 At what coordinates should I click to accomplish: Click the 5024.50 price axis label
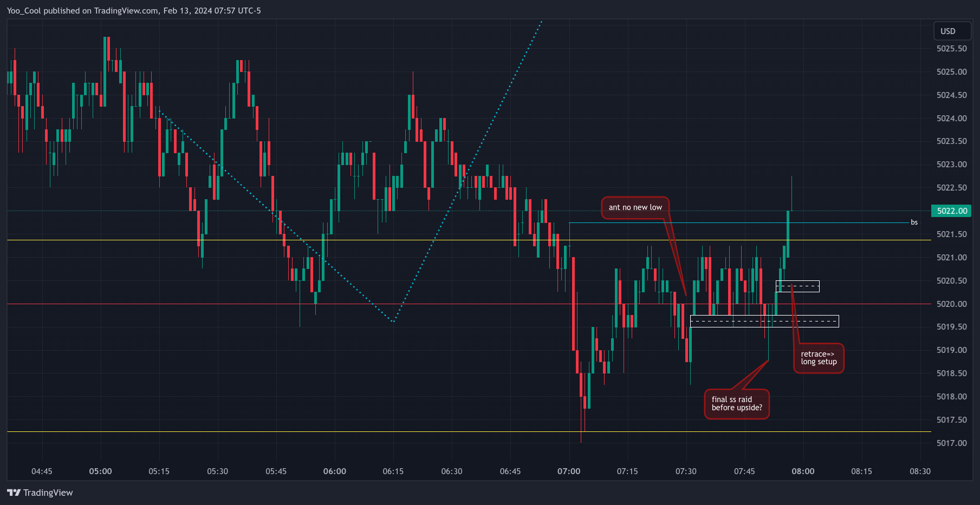[952, 95]
